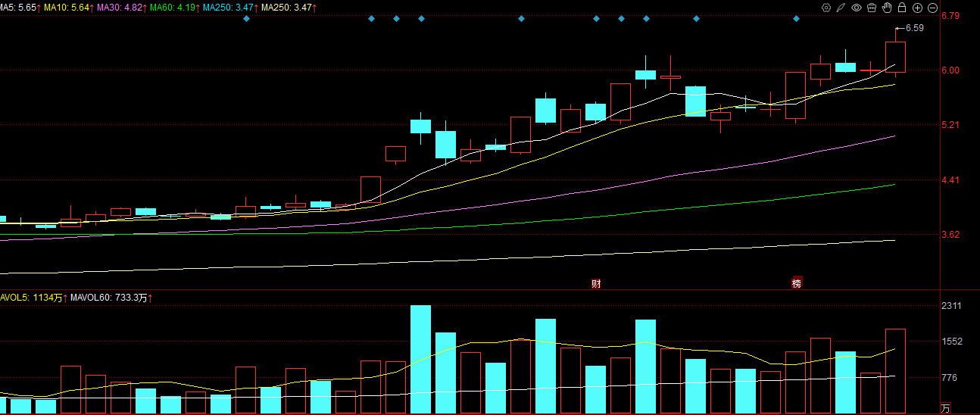980x415 pixels.
Task: Zoom out with the minus circle icon
Action: (x=932, y=8)
